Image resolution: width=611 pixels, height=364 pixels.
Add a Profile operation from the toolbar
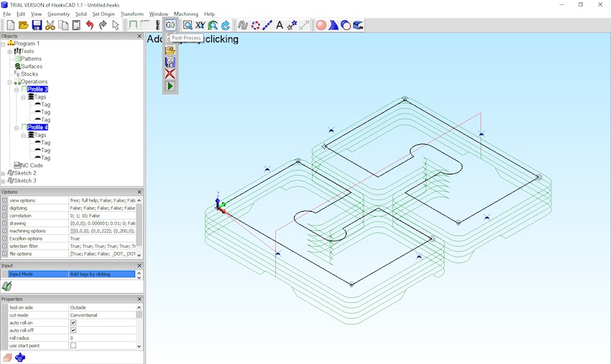point(133,25)
